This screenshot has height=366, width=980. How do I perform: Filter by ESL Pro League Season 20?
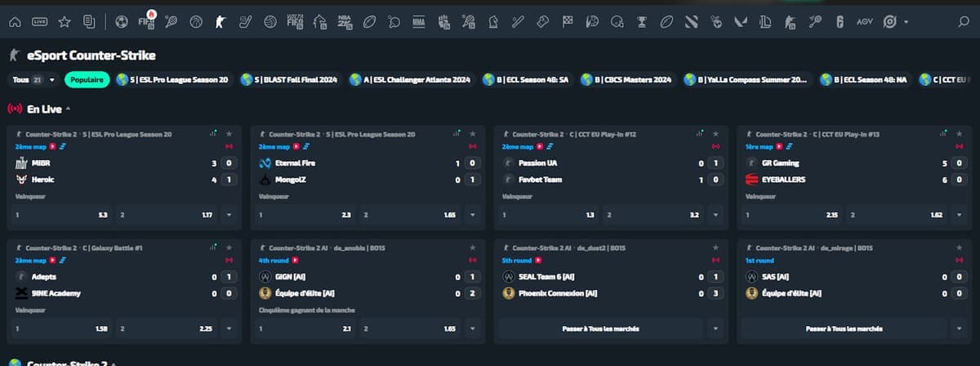point(175,80)
